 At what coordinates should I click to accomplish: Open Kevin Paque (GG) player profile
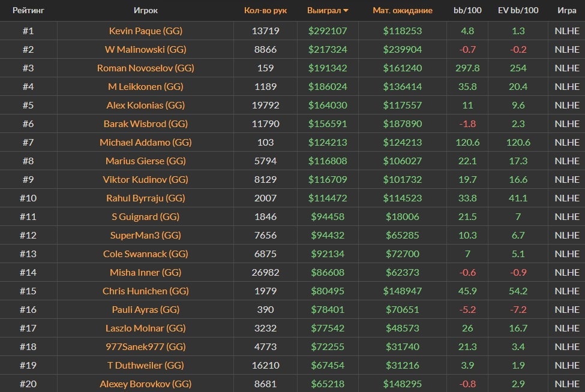(146, 31)
